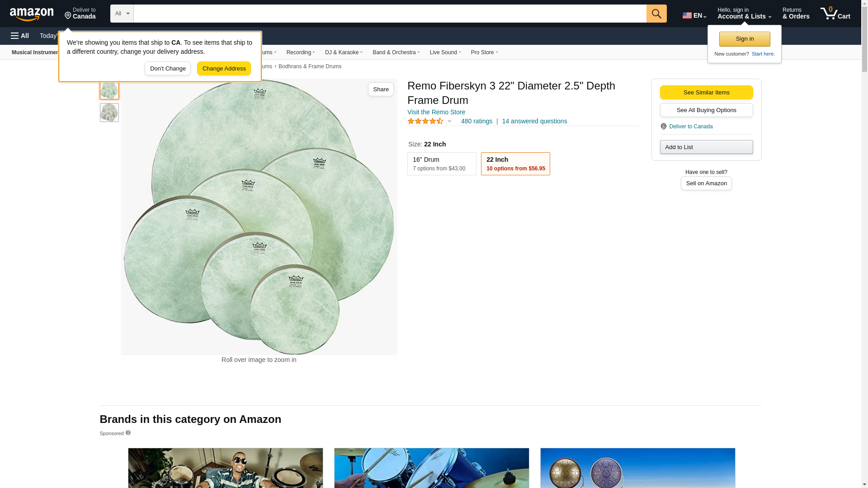The height and width of the screenshot is (488, 868).
Task: Open the Recording menu
Action: click(301, 52)
